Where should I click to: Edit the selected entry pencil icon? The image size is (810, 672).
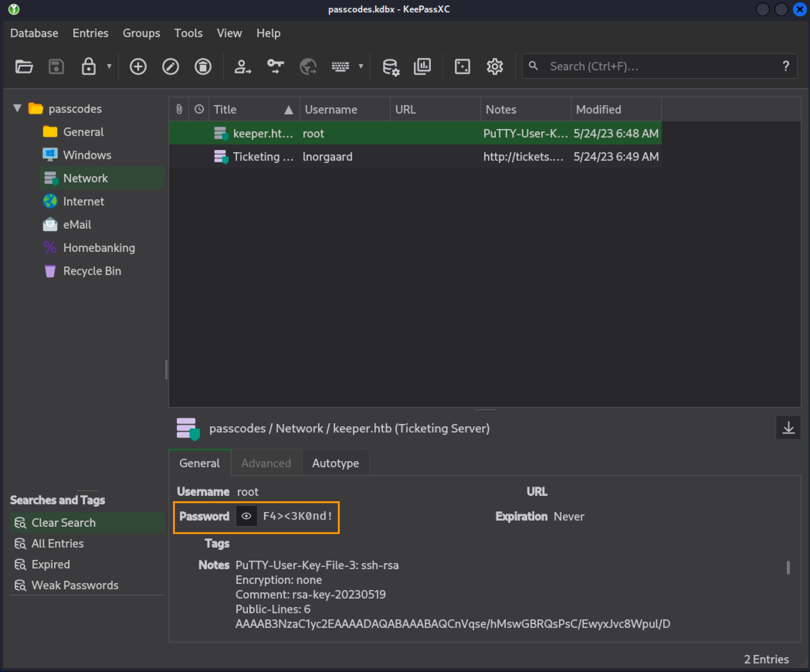tap(170, 66)
